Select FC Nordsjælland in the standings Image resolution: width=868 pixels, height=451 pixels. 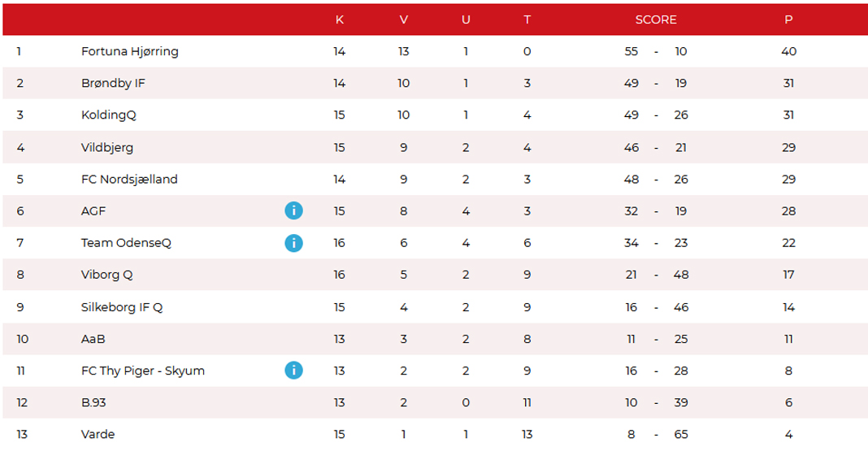pyautogui.click(x=129, y=180)
